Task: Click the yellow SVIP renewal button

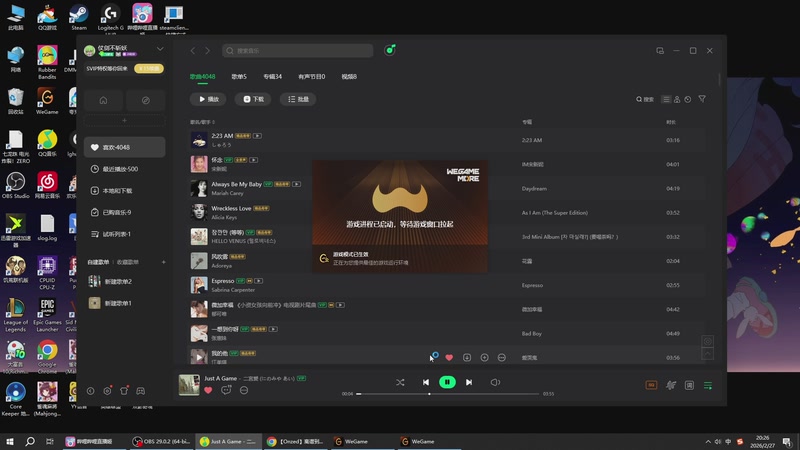Action: click(149, 68)
